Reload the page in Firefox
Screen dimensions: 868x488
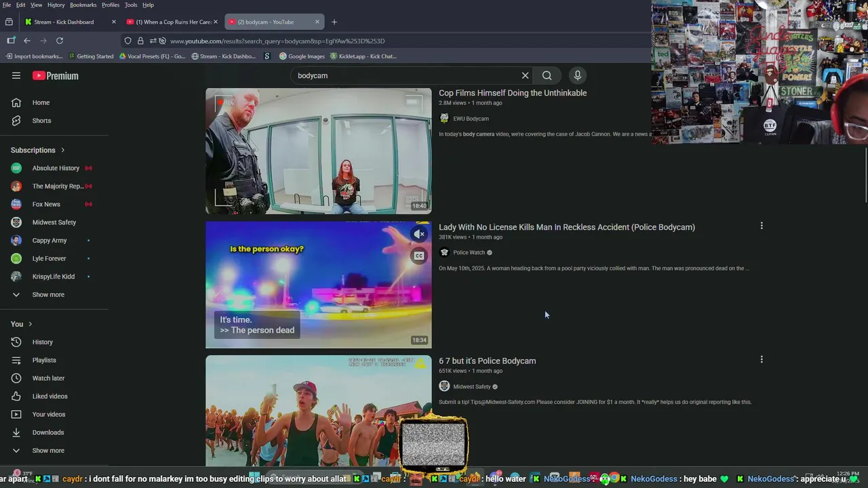pyautogui.click(x=60, y=41)
